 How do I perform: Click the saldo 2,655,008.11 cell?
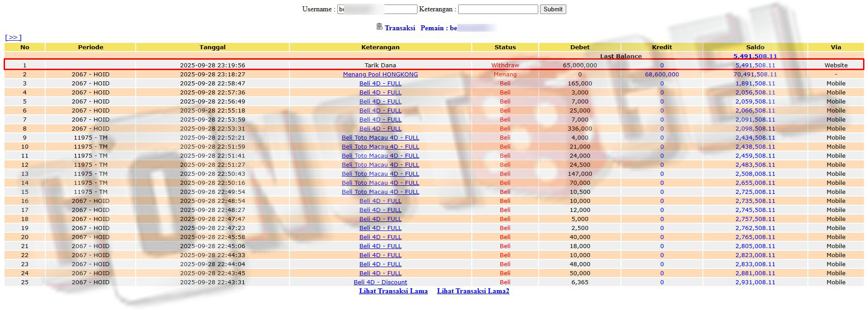click(x=755, y=183)
